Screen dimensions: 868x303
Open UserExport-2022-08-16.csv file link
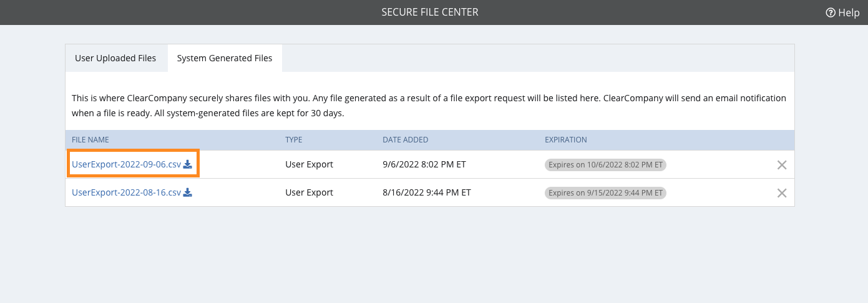[x=126, y=192]
